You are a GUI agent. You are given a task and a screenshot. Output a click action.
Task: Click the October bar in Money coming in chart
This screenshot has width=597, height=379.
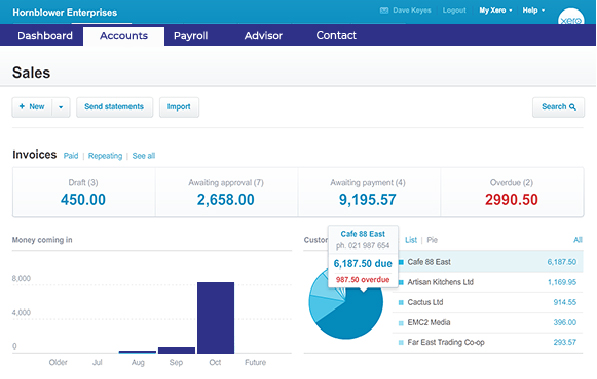pyautogui.click(x=215, y=318)
